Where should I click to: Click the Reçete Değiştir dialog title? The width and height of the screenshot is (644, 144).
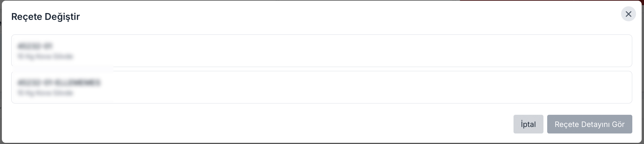(x=46, y=17)
